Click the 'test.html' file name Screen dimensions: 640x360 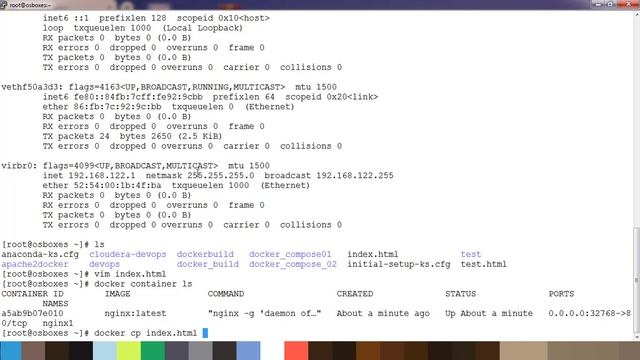(484, 264)
